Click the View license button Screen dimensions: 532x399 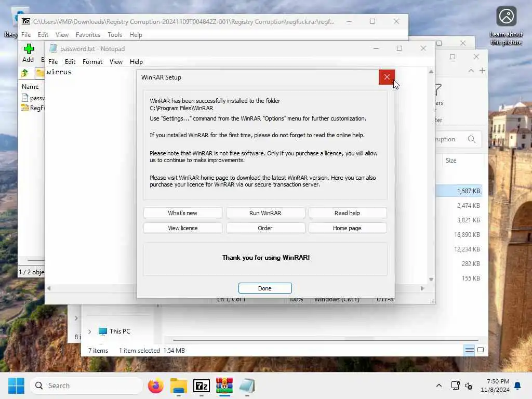182,228
